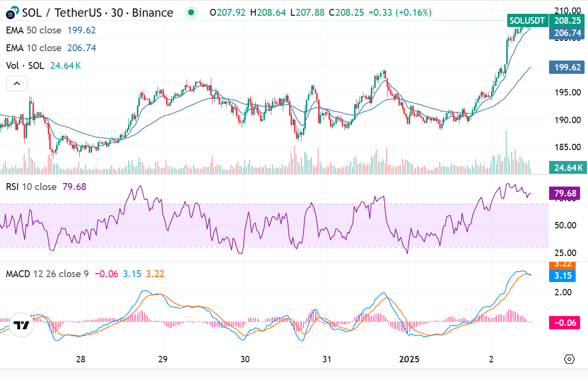Click the 50.00 RSI scale label
Screen dimensions: 588x381
pos(565,225)
